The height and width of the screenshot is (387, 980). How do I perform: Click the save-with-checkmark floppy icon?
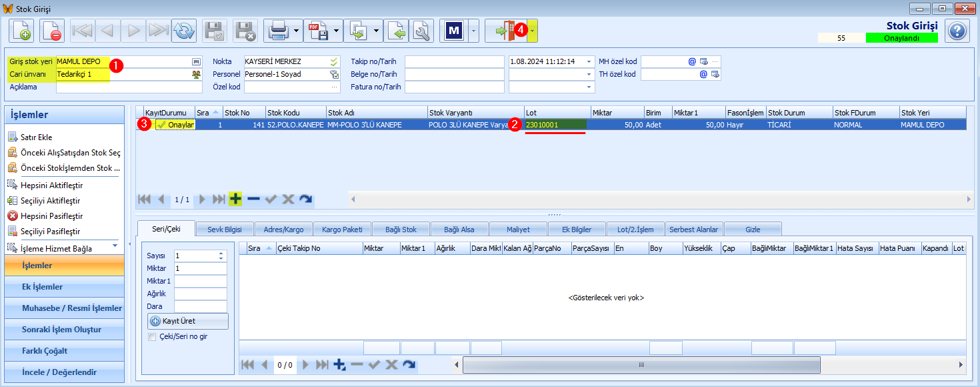click(x=215, y=31)
